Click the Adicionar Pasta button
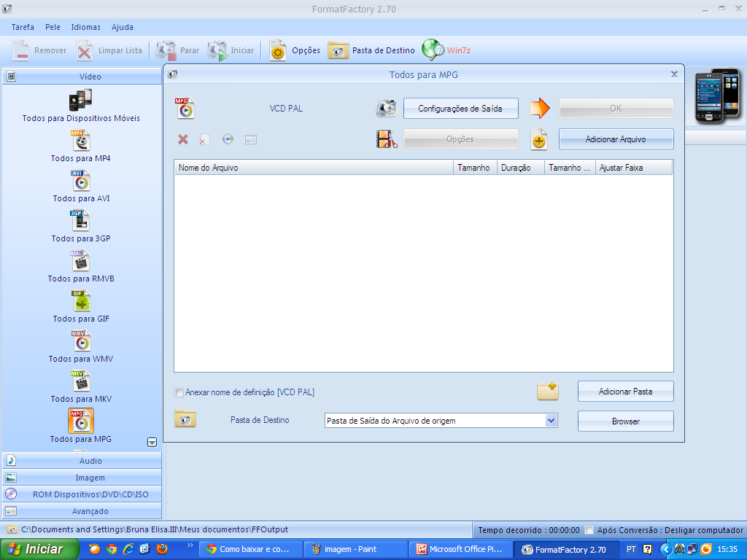Viewport: 747px width, 560px height. 625,392
